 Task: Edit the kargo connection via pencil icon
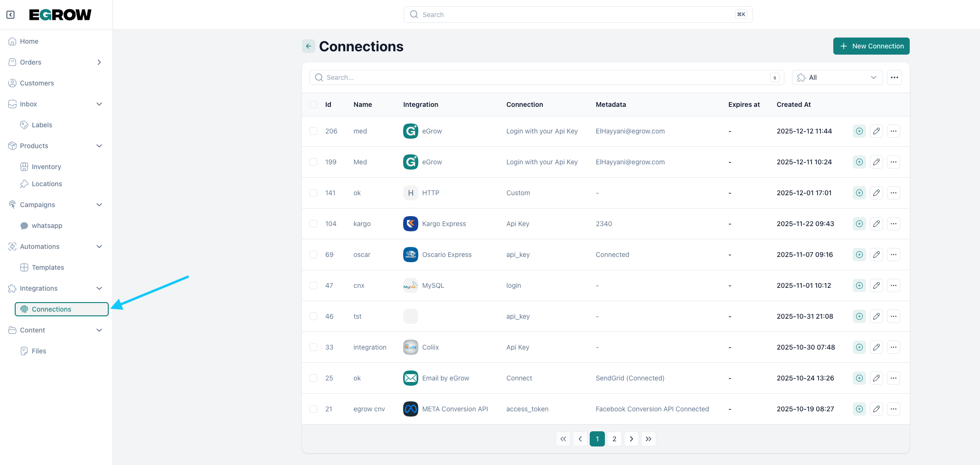876,224
